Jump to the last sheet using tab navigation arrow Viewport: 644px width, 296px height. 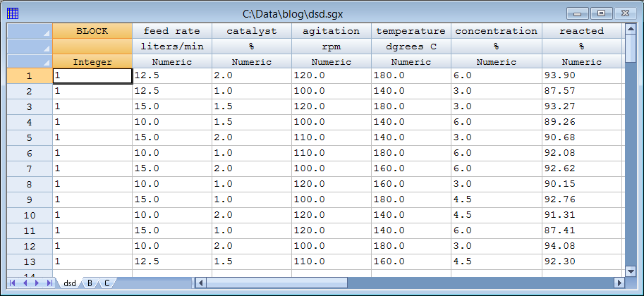click(49, 283)
